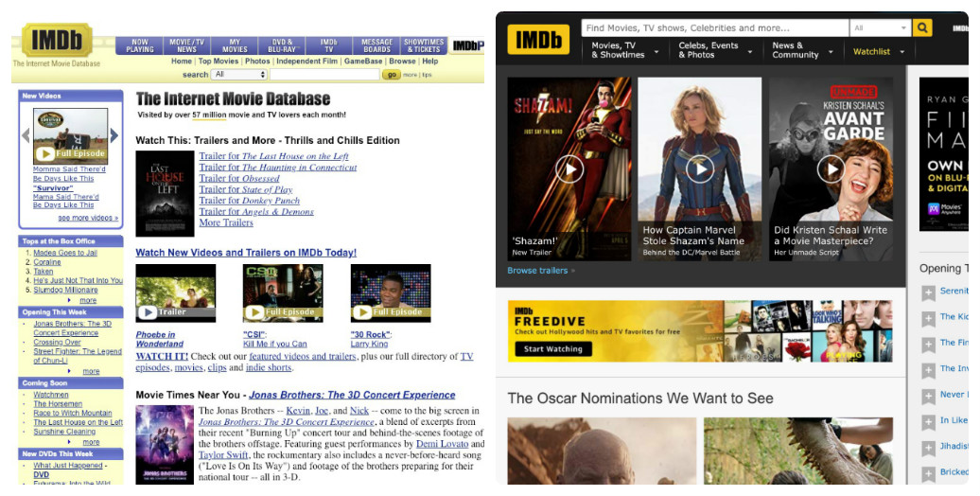Open Trailer for The Last House on the Left

(273, 156)
